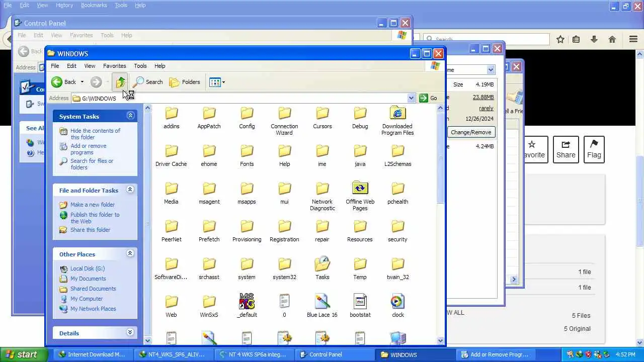Screen dimensions: 644x362
Task: Switch to Add or Remove Programs taskbar button
Action: (x=495, y=354)
